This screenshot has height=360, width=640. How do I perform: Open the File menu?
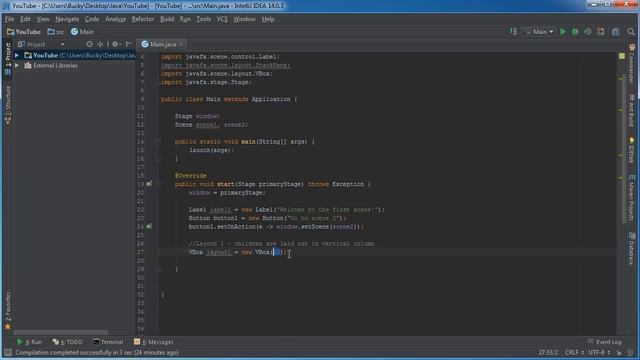(9, 19)
